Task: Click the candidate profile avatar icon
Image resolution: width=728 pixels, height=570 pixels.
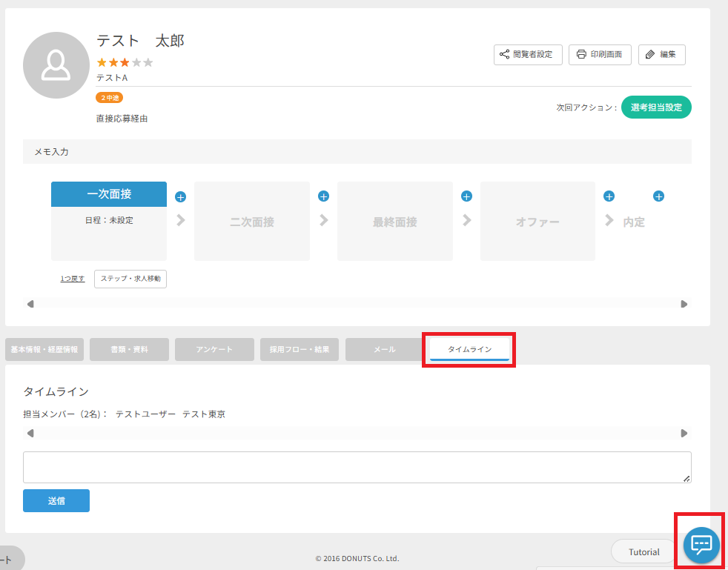Action: pyautogui.click(x=56, y=65)
